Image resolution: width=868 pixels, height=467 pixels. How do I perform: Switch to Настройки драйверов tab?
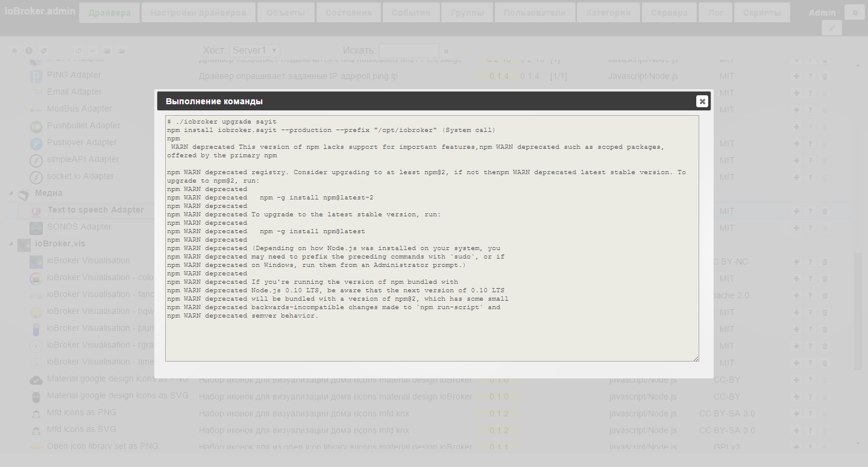pyautogui.click(x=198, y=12)
